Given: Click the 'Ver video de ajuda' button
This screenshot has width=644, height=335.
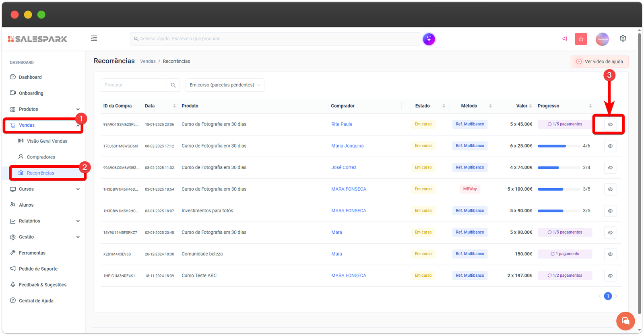Looking at the screenshot, I should pyautogui.click(x=599, y=62).
